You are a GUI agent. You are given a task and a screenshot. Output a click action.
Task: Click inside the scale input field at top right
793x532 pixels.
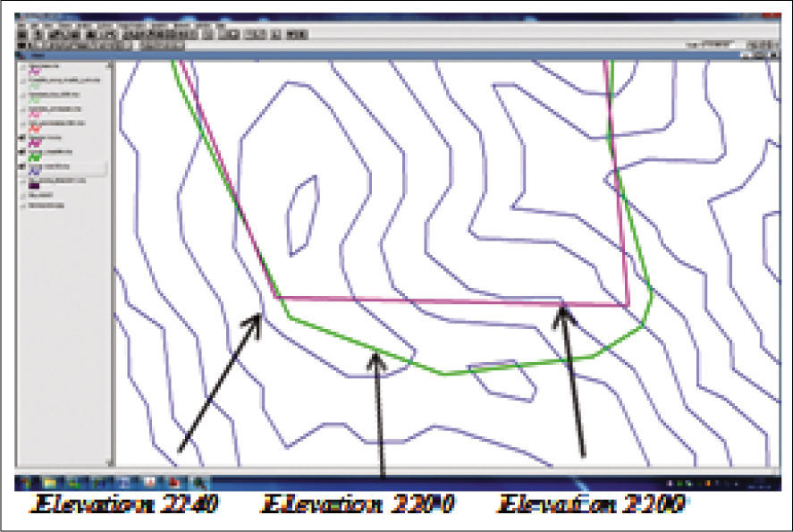[x=715, y=43]
